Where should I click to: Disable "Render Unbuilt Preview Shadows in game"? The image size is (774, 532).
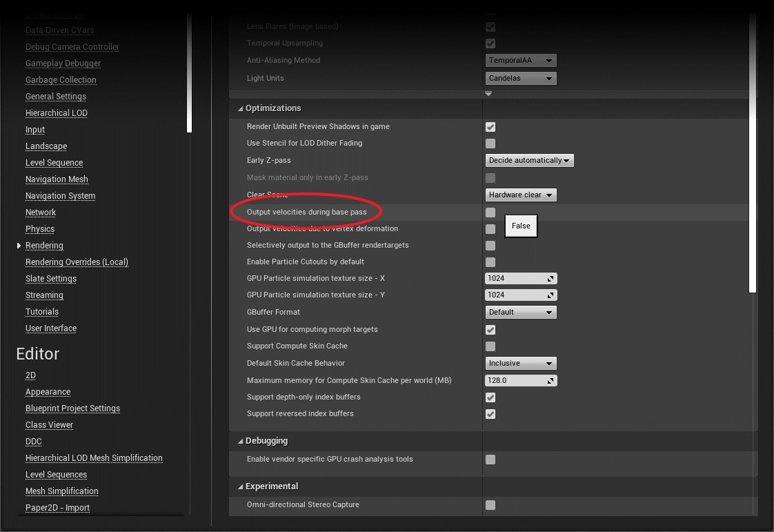(x=490, y=127)
